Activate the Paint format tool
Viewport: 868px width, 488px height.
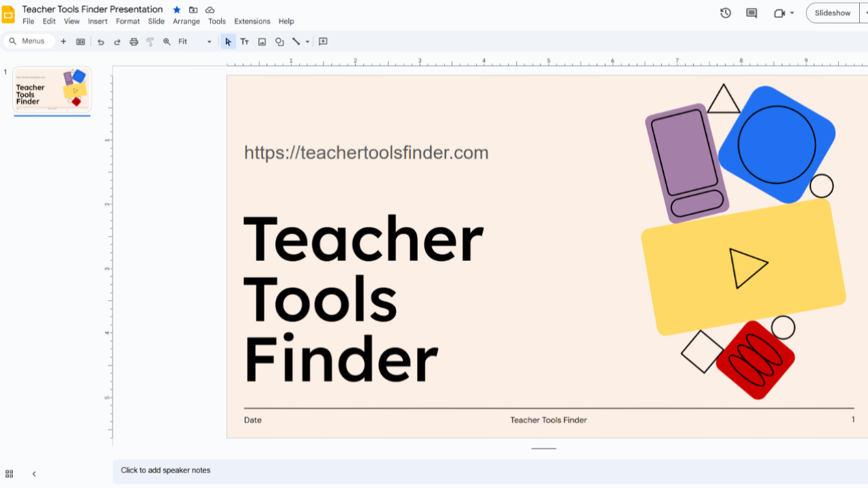(150, 41)
